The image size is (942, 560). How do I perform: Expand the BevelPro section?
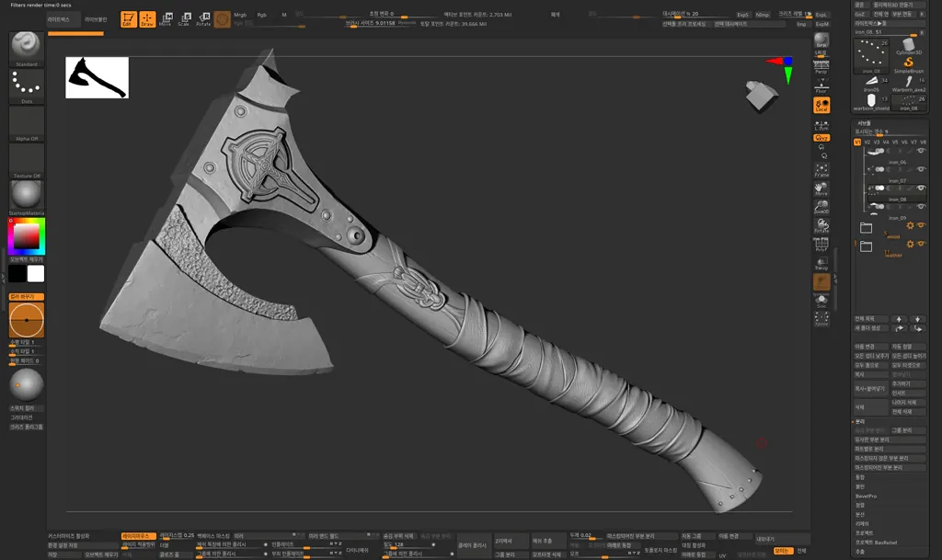coord(866,496)
